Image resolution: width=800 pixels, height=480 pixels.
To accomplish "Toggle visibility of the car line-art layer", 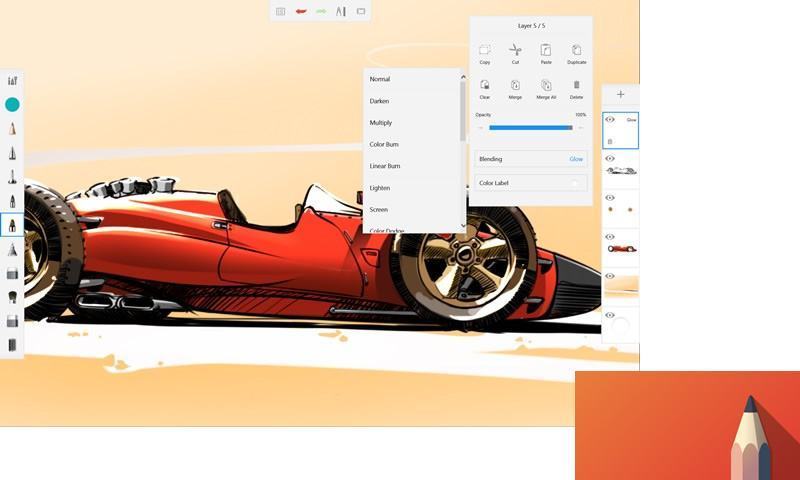I will click(610, 158).
